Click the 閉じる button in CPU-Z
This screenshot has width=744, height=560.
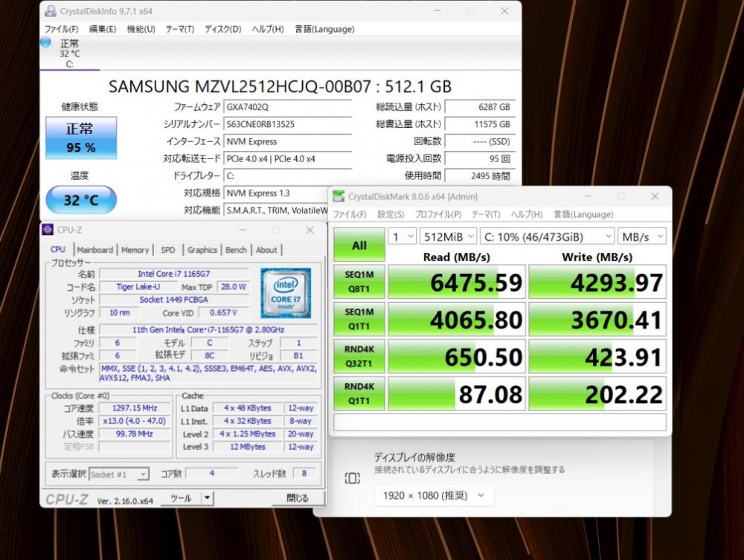(298, 498)
